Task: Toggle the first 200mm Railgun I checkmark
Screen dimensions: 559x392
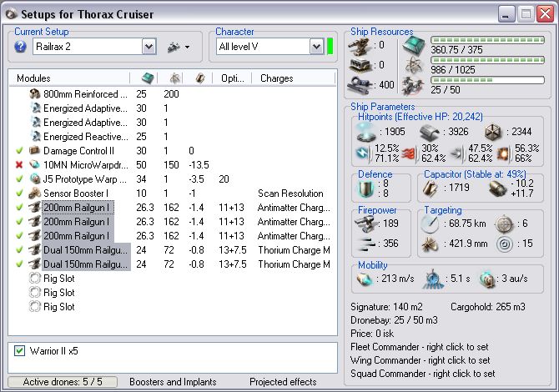Action: 19,207
